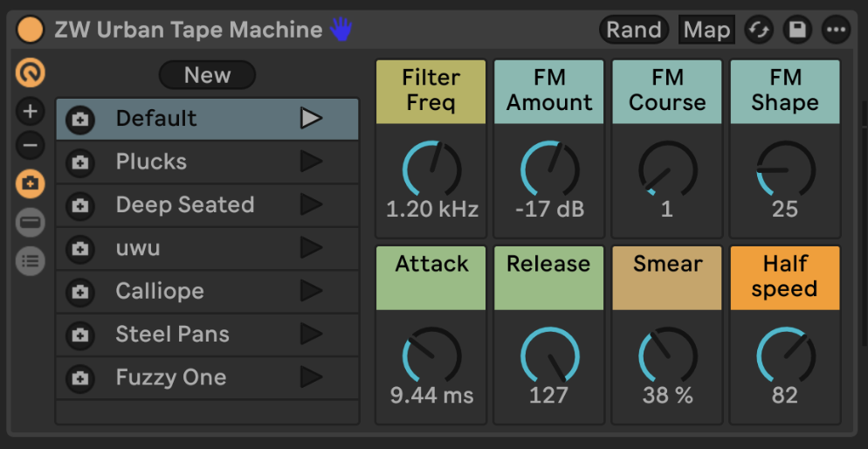Click the 1.20 kHz filter value

pyautogui.click(x=431, y=210)
